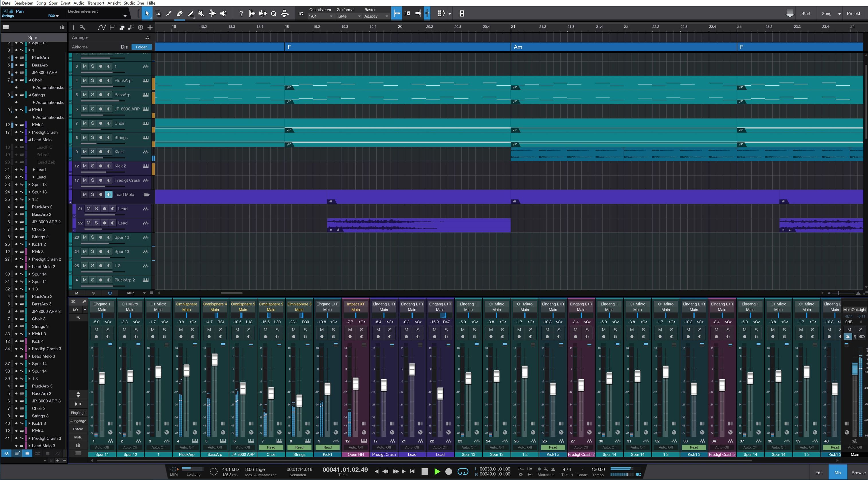The width and height of the screenshot is (868, 480).
Task: Open the video player (filmstrip icon)
Action: point(462,13)
